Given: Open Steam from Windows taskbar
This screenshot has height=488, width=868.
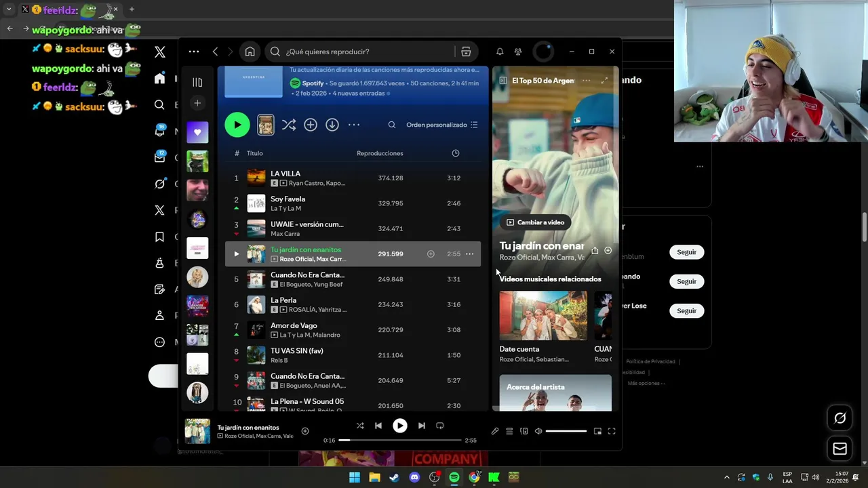Looking at the screenshot, I should pyautogui.click(x=394, y=477).
